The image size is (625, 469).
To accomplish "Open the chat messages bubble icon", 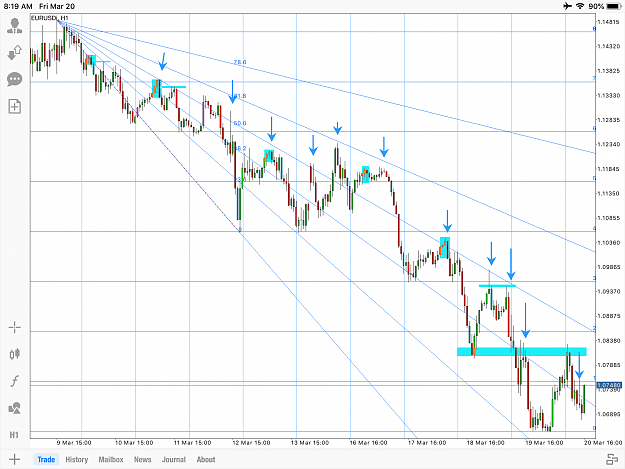I will point(15,79).
